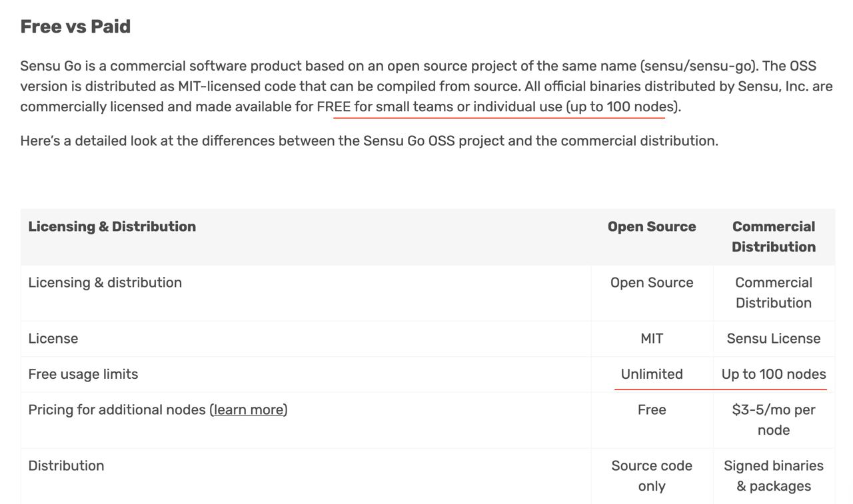
Task: Click the 'License' row label
Action: [x=53, y=338]
